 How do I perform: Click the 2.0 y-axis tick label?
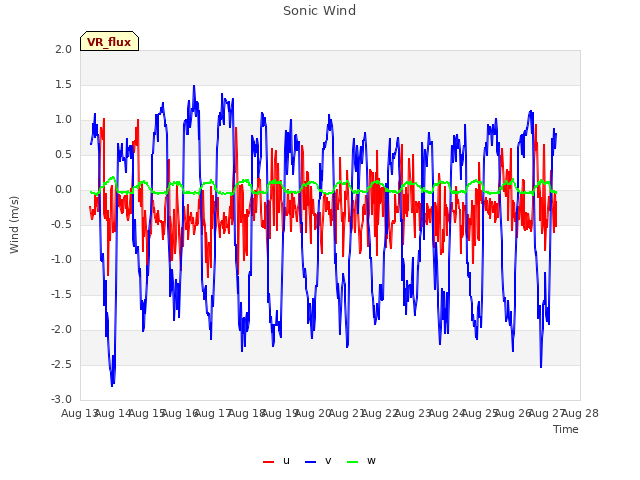[63, 49]
